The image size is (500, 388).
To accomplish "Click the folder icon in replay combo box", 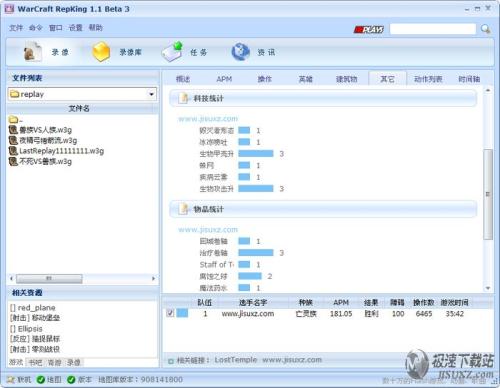I will pos(14,94).
